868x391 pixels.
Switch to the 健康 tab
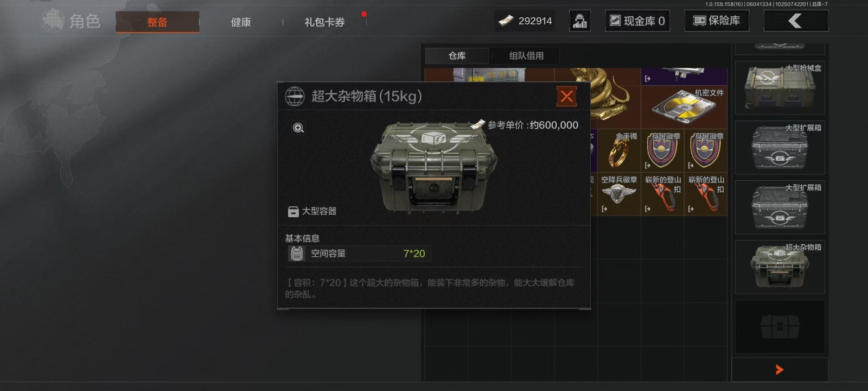click(241, 22)
